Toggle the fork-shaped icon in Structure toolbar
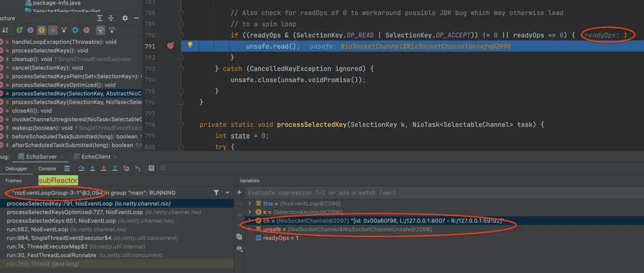Viewport: 644px width, 273px height. (64, 30)
